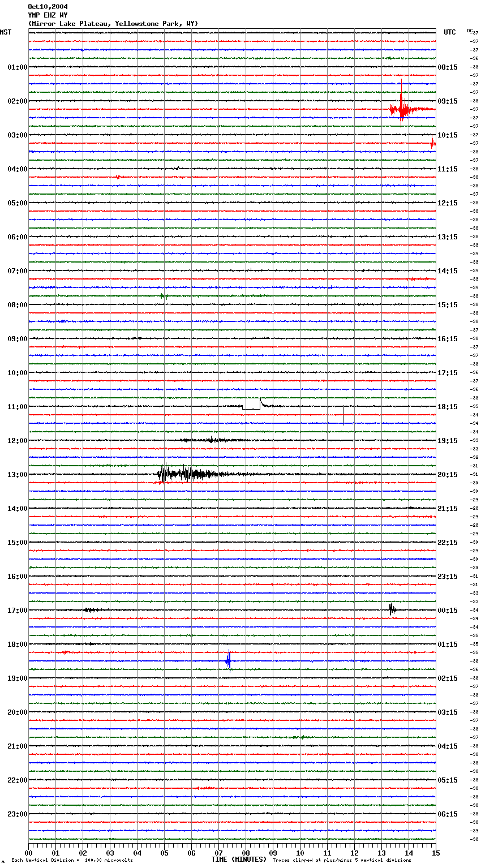Select the 23:15 UTC time label

point(448,577)
